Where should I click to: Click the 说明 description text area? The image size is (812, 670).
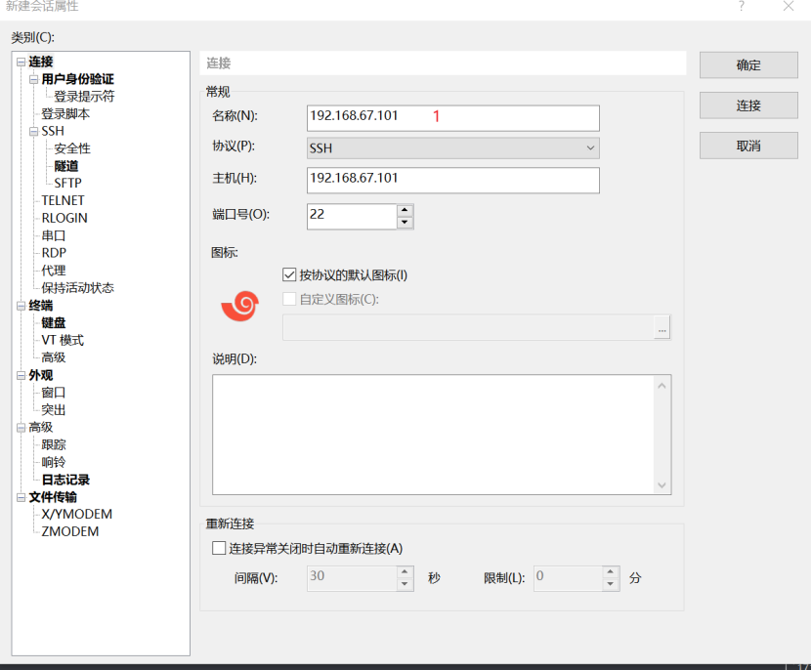click(433, 435)
